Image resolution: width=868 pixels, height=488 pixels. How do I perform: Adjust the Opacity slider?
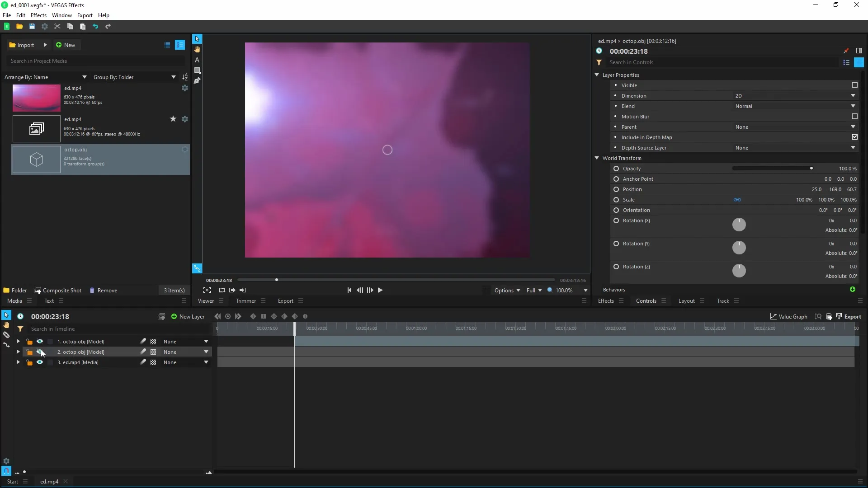click(773, 169)
